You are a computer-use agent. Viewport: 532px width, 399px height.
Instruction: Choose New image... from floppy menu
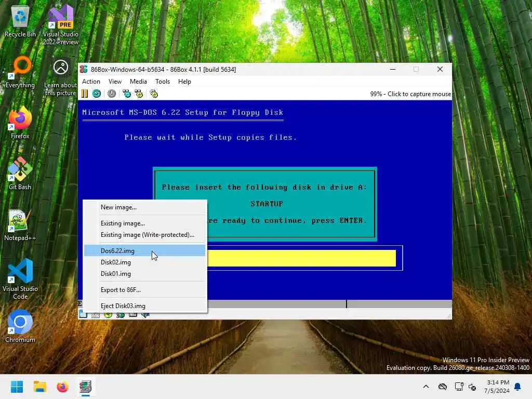(145, 207)
